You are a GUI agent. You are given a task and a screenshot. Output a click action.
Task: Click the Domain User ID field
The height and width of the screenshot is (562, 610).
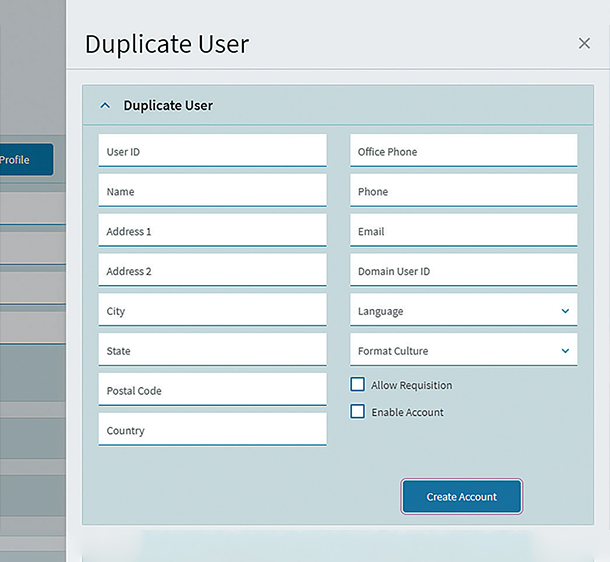pos(463,271)
